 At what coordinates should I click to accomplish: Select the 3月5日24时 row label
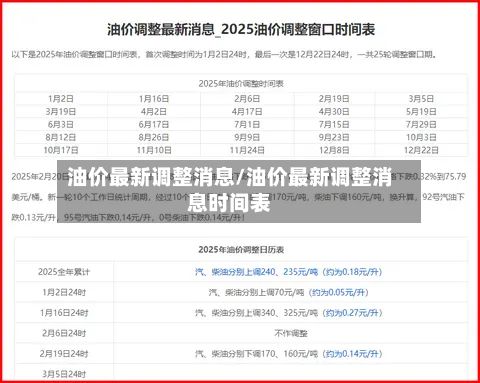point(64,374)
